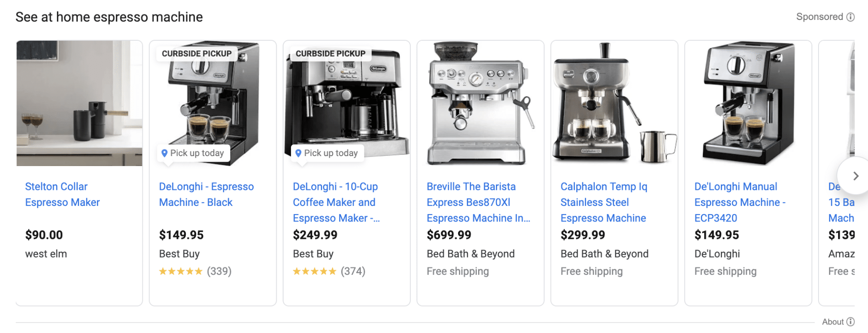Click the About info icon
This screenshot has width=868, height=333.
click(851, 321)
